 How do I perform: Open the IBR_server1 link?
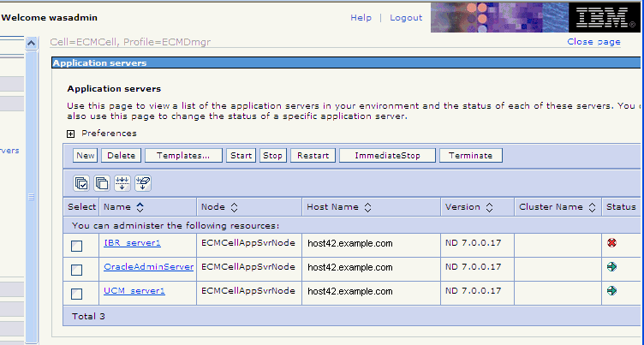pyautogui.click(x=132, y=243)
